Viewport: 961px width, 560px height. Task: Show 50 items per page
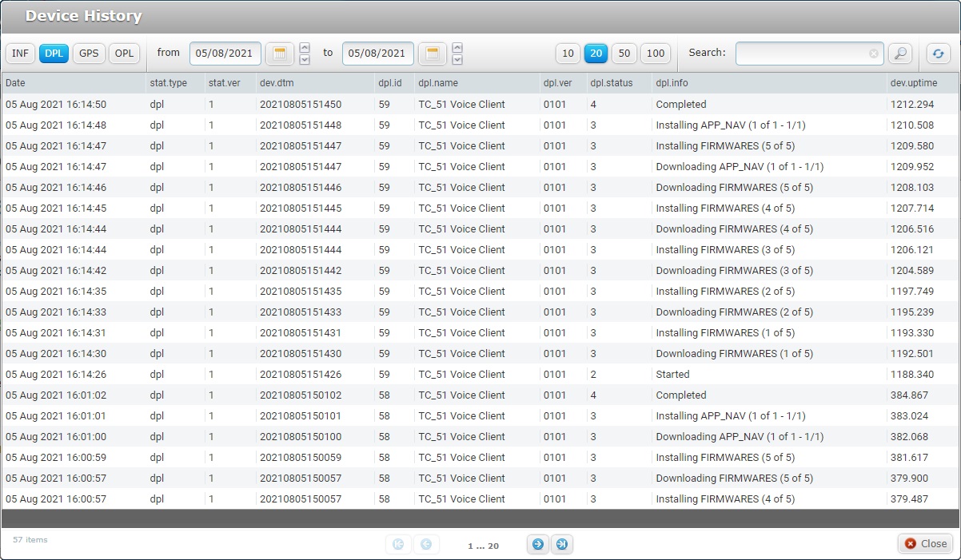pyautogui.click(x=624, y=54)
